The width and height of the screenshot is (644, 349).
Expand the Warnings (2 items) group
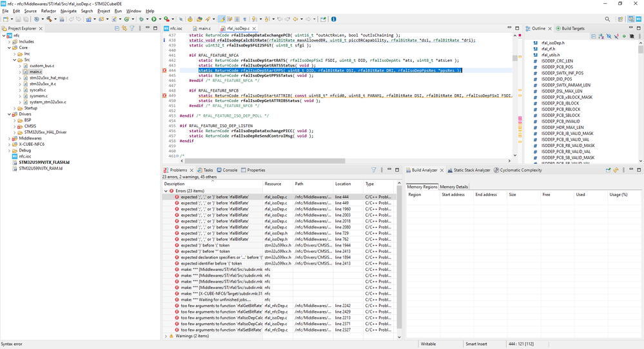click(166, 335)
